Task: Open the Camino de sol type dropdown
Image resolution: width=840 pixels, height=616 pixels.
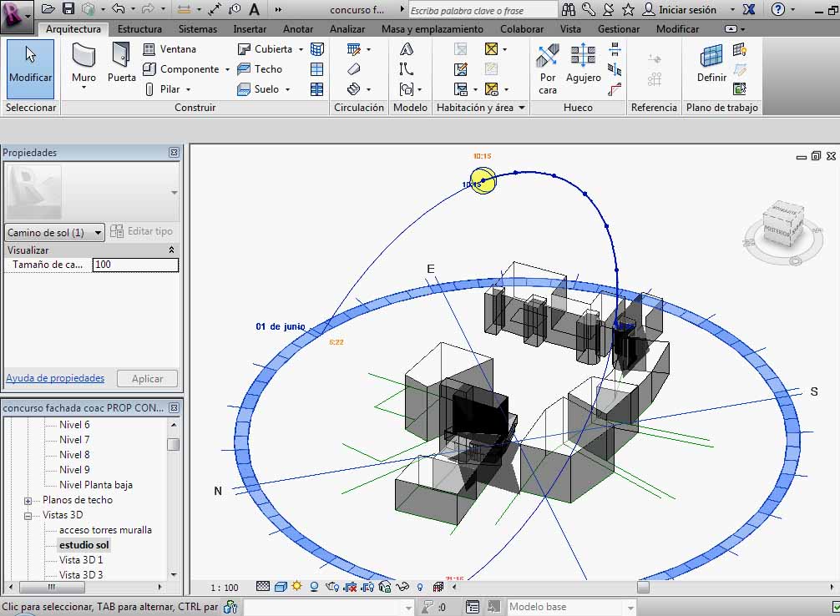Action: point(98,233)
